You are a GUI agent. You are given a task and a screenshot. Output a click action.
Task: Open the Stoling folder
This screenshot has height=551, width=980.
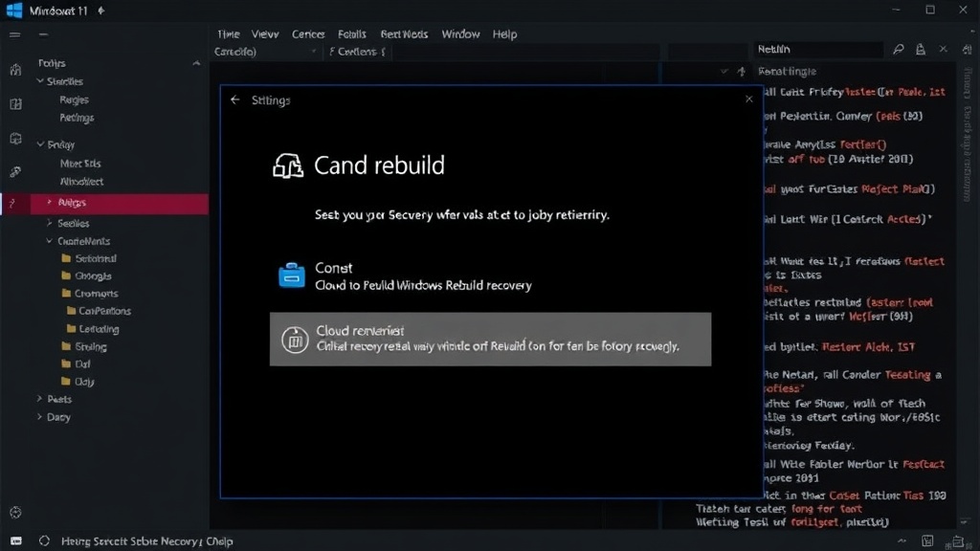91,346
